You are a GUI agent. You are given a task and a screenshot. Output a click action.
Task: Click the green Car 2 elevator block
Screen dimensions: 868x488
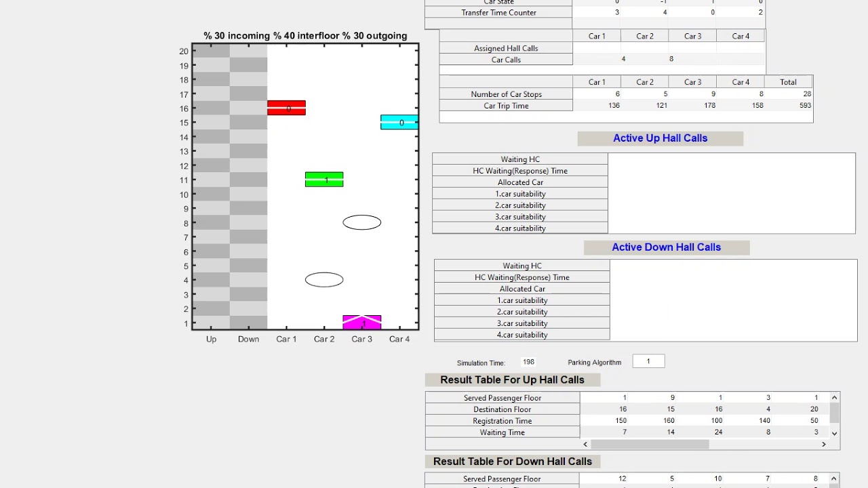click(324, 180)
